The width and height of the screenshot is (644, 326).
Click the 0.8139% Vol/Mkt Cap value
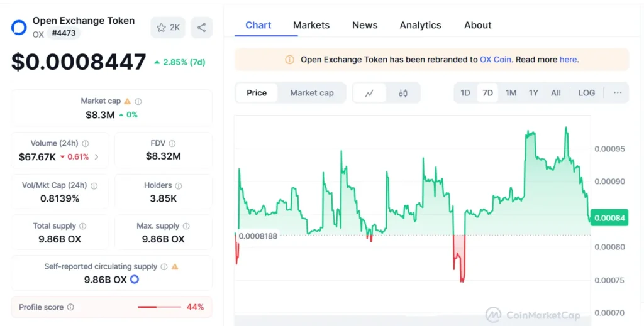60,198
